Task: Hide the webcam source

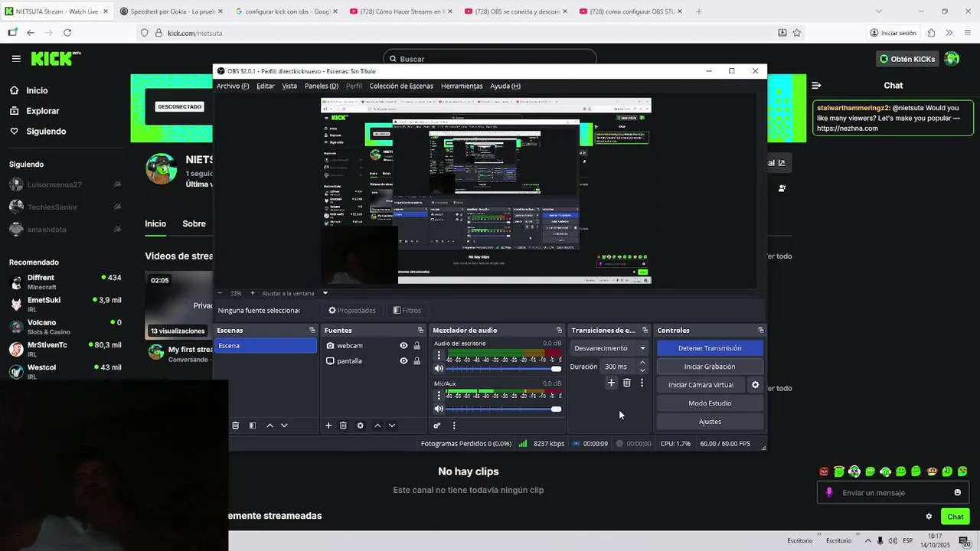Action: [x=403, y=346]
